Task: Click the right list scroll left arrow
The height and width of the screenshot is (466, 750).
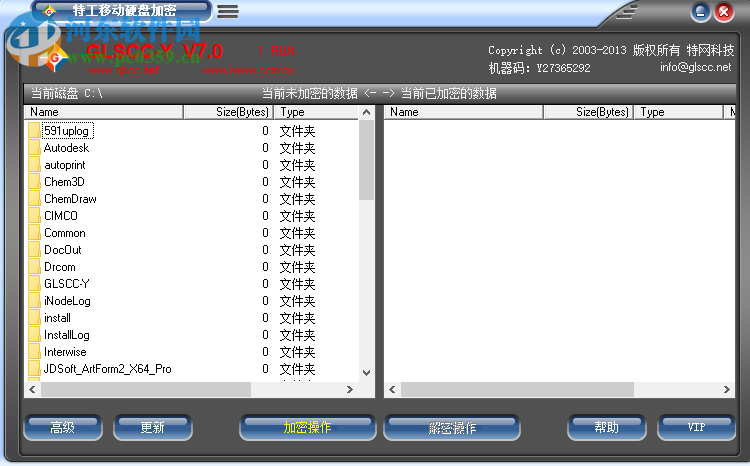Action: click(392, 389)
